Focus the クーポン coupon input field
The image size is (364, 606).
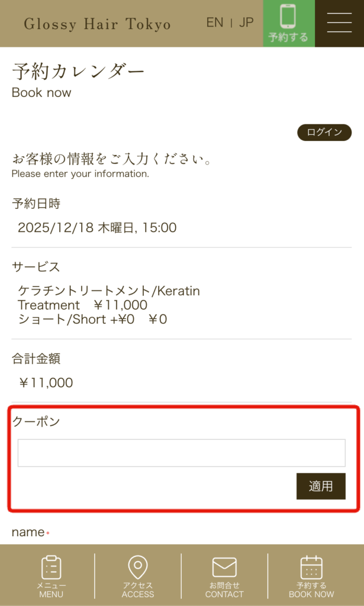coord(181,453)
